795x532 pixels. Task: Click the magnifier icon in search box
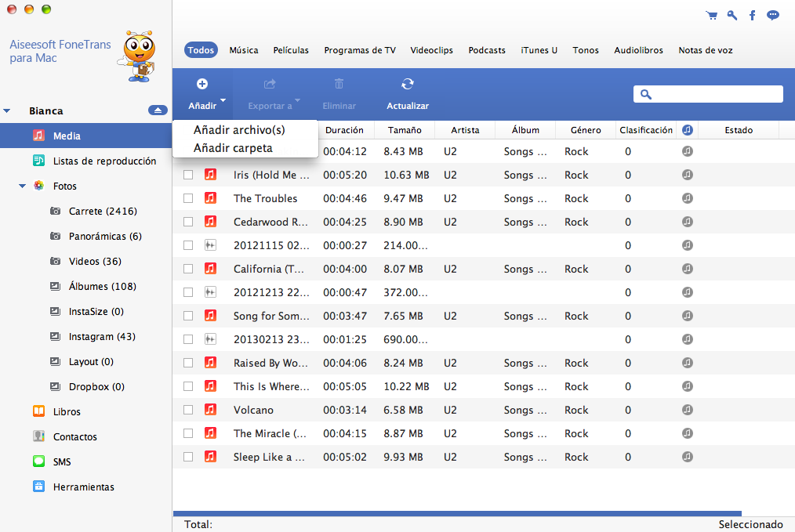pos(645,94)
